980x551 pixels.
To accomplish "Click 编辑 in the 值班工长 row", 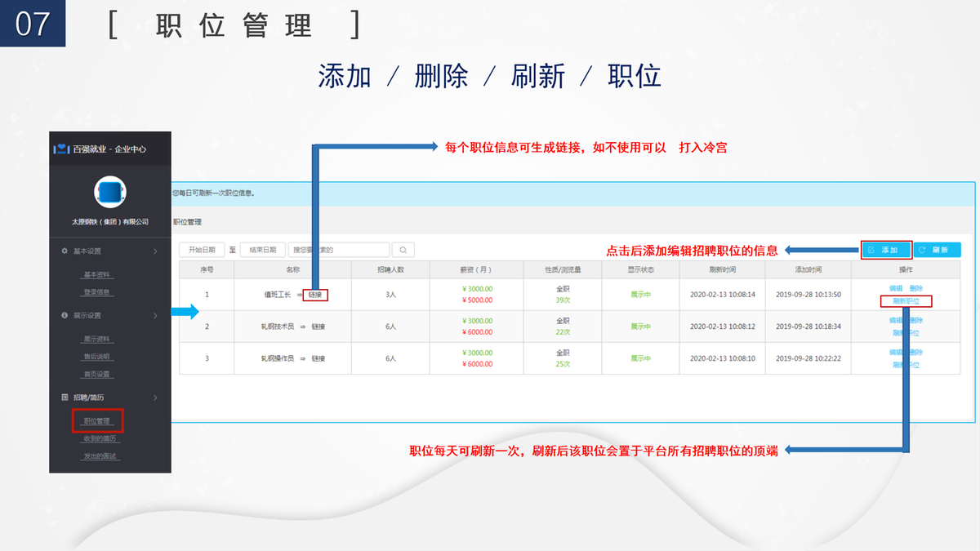I will coord(896,288).
